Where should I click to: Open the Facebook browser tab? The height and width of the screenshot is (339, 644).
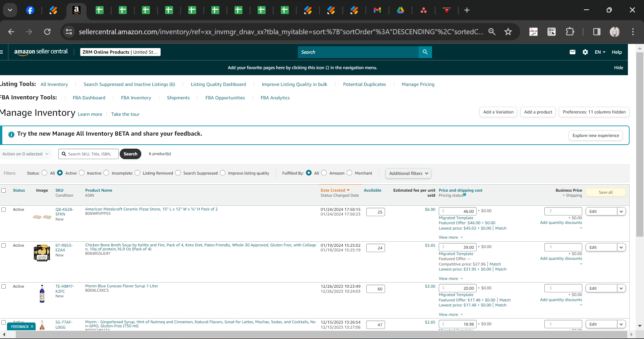(x=30, y=10)
